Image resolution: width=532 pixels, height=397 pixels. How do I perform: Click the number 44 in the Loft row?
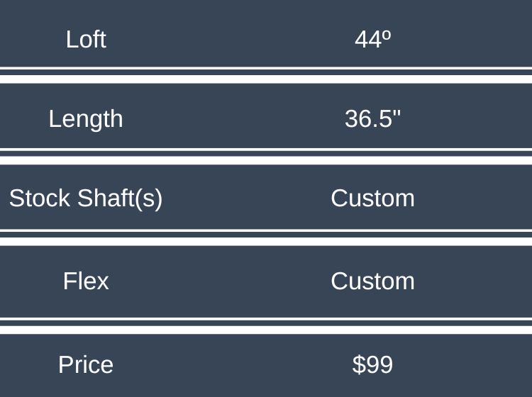pos(368,39)
